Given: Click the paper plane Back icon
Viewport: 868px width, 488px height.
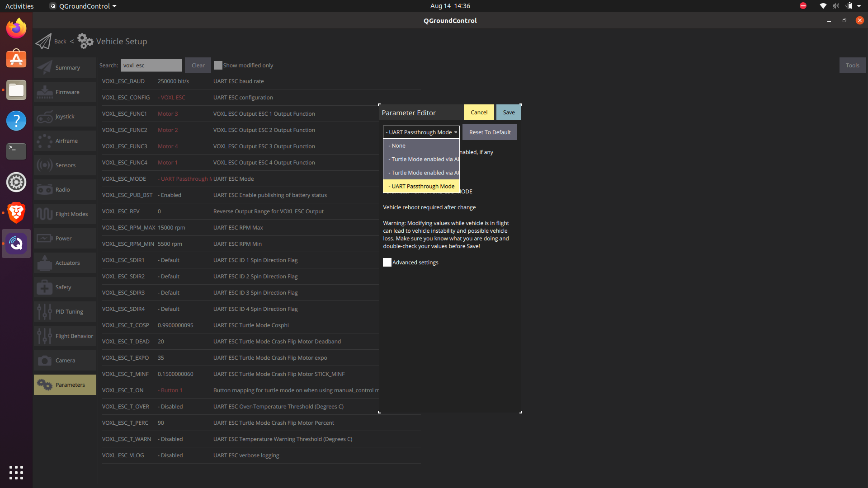Looking at the screenshot, I should [43, 42].
